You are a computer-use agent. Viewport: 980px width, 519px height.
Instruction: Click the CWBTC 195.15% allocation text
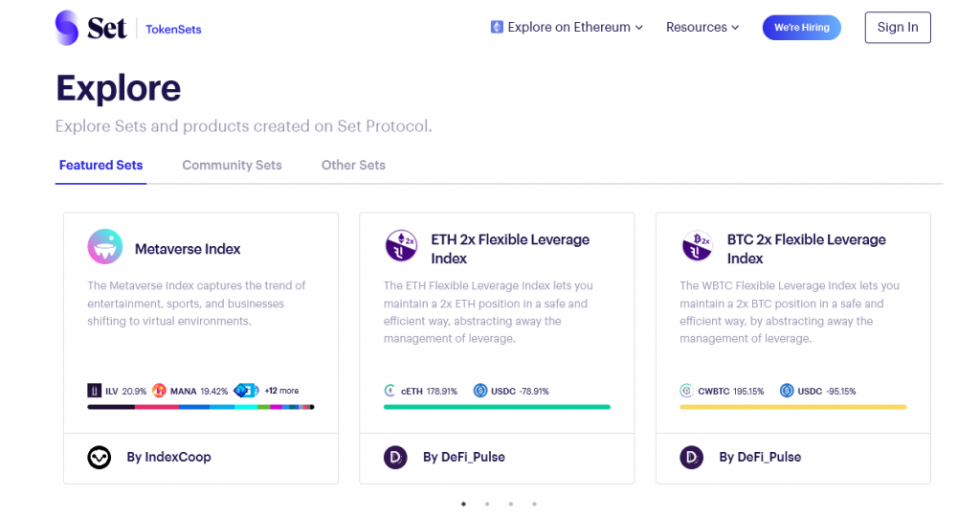coord(730,392)
